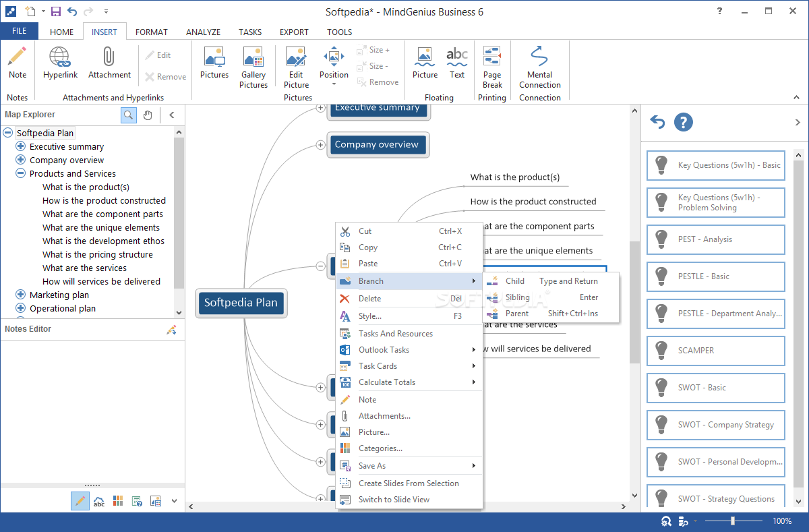Choose Delete from context menu
This screenshot has height=532, width=809.
(x=409, y=299)
